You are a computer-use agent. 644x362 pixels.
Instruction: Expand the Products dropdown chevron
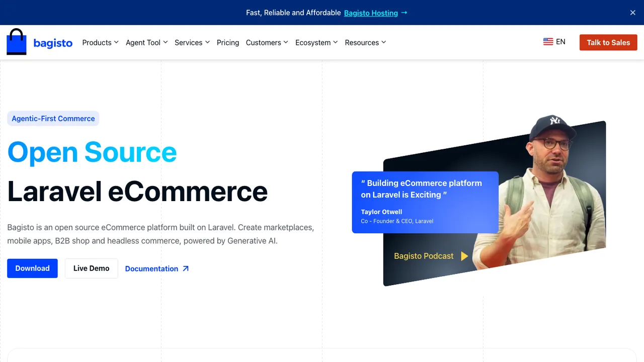116,42
